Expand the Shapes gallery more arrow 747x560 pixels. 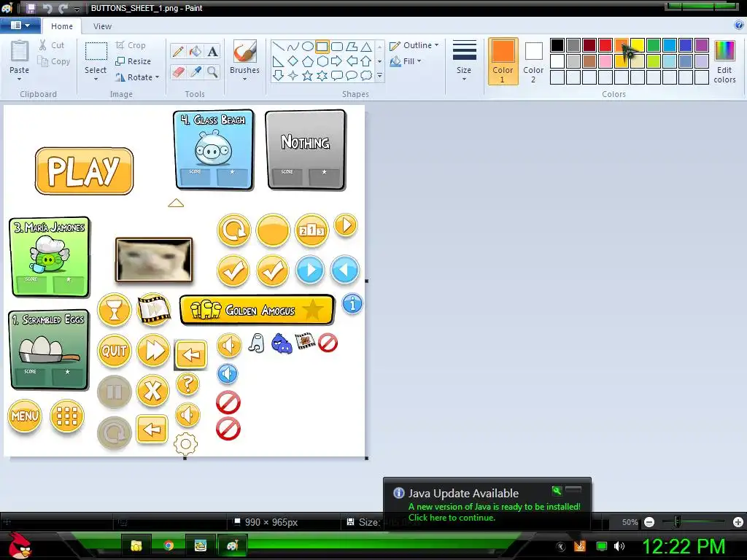click(x=379, y=76)
